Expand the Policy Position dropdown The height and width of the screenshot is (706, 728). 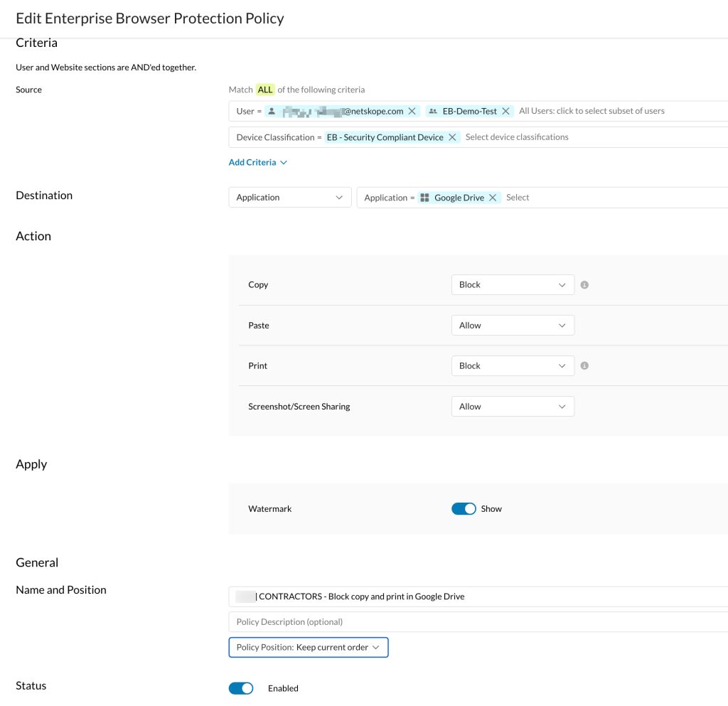coord(309,648)
